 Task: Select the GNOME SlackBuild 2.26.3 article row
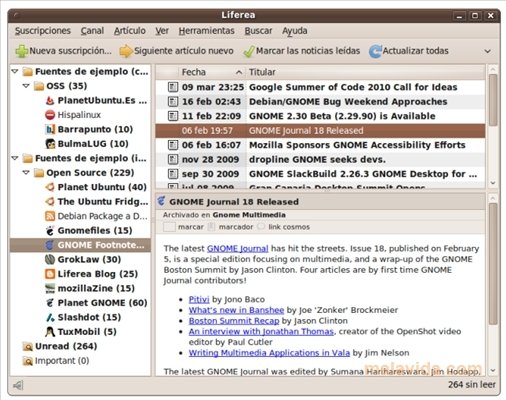coord(320,174)
